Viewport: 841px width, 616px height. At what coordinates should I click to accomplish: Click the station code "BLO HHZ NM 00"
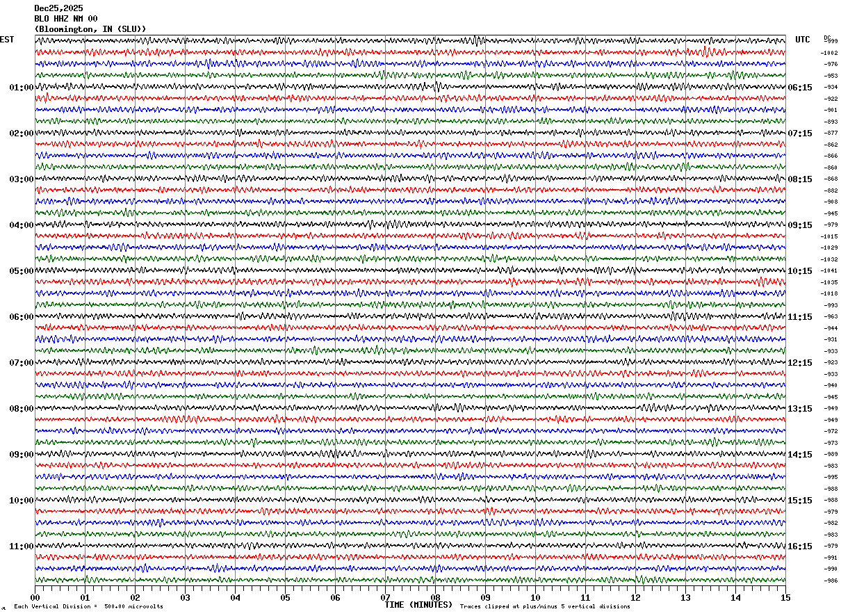66,19
